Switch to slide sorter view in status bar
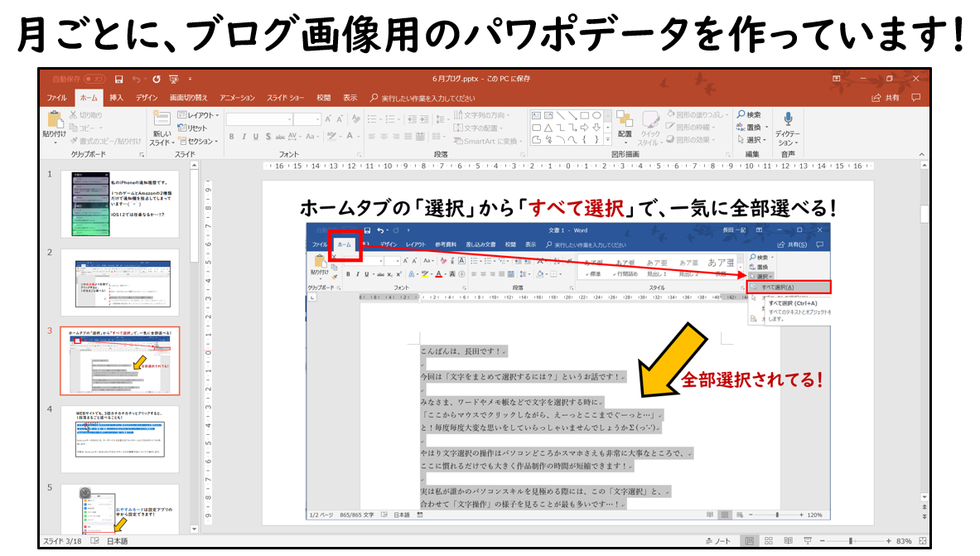980x556 pixels. point(769,541)
